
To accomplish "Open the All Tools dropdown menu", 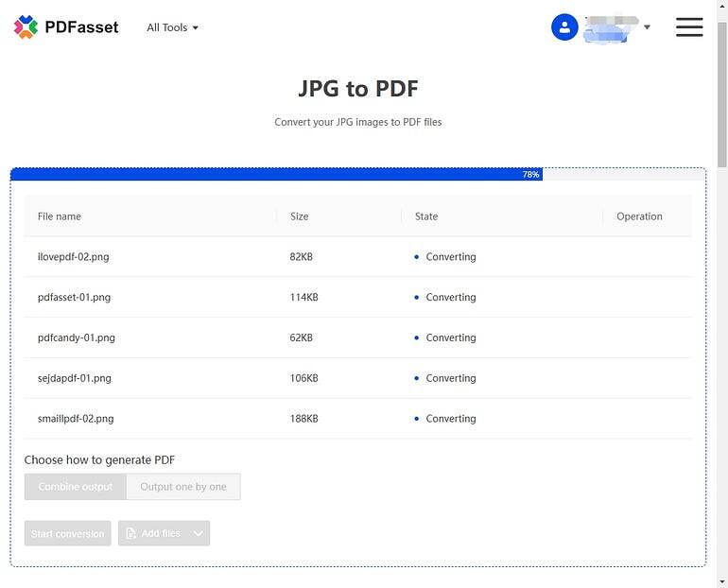I will point(172,27).
